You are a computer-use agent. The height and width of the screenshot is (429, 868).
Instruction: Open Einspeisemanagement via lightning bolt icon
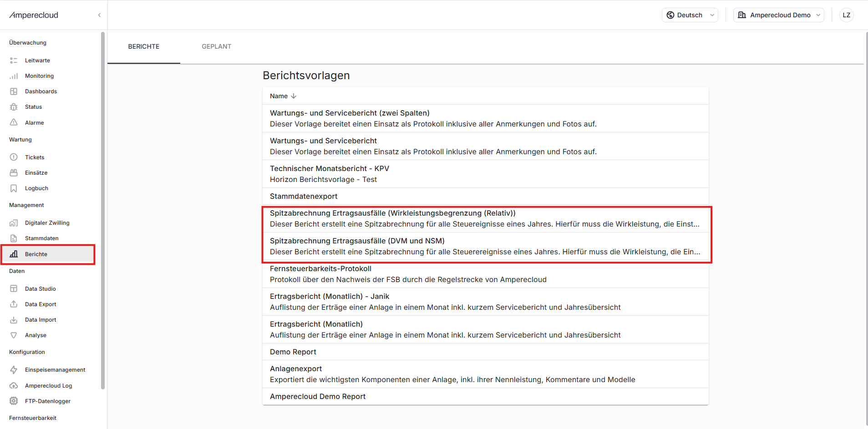pos(14,370)
